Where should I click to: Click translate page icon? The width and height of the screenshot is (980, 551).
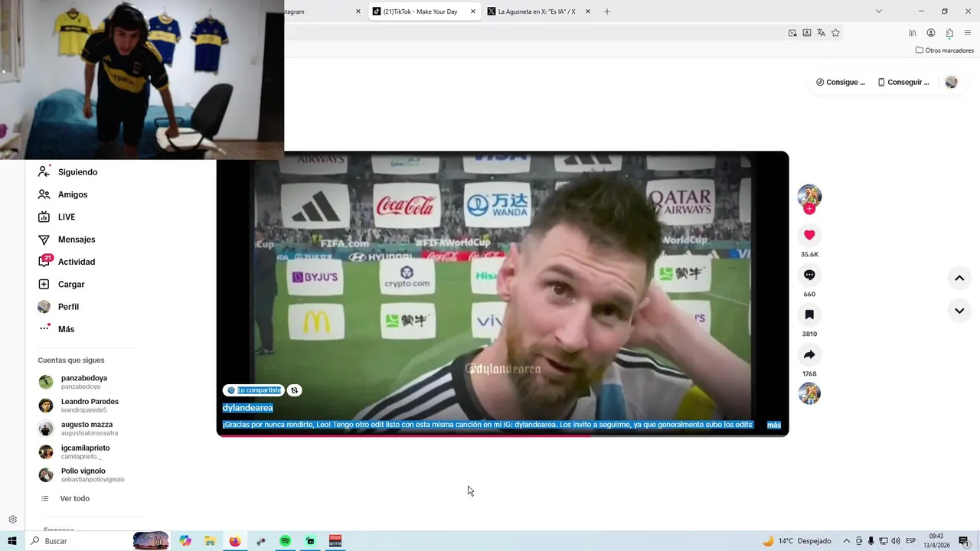pos(821,33)
